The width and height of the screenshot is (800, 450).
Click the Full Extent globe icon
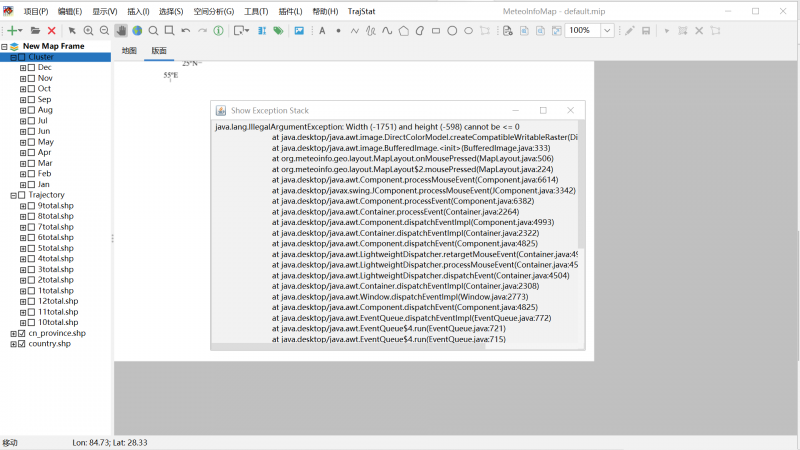(x=137, y=31)
